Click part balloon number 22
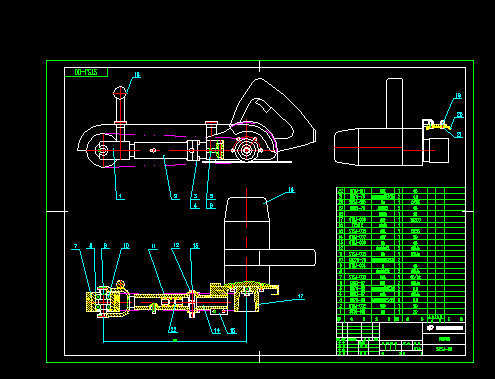 coord(173,330)
